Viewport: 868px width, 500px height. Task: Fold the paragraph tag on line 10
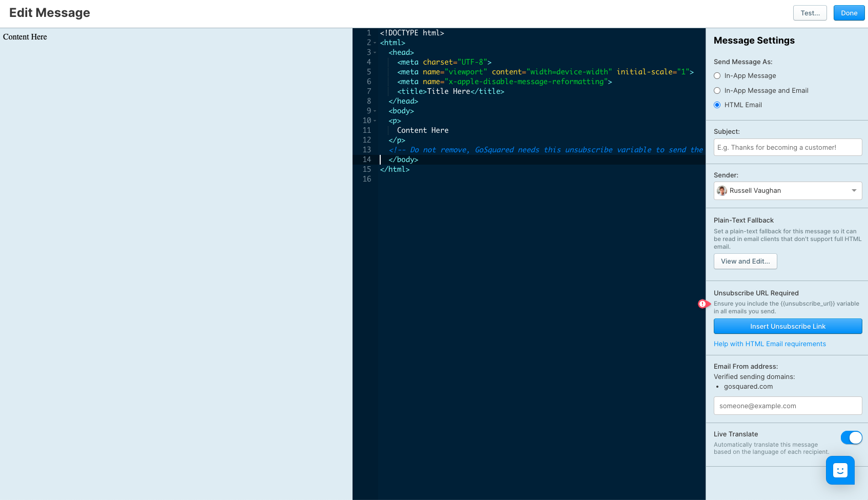click(x=375, y=121)
